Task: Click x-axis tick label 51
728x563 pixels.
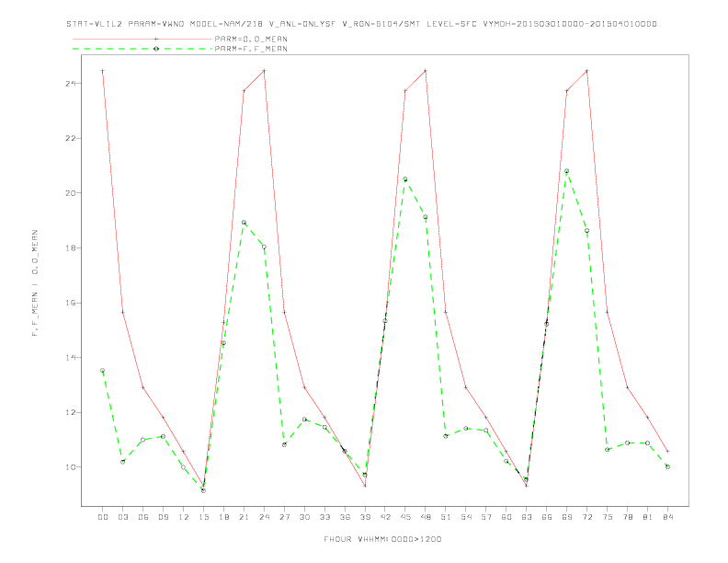Action: tap(446, 517)
